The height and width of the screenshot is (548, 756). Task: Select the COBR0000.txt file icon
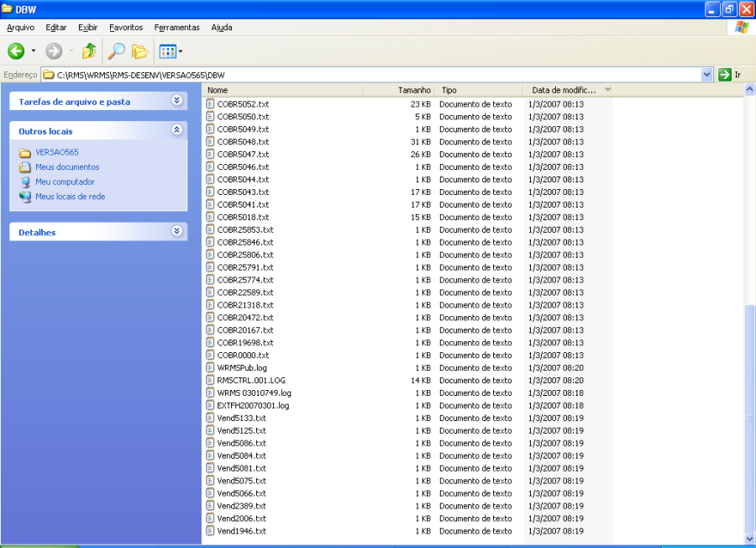point(210,355)
